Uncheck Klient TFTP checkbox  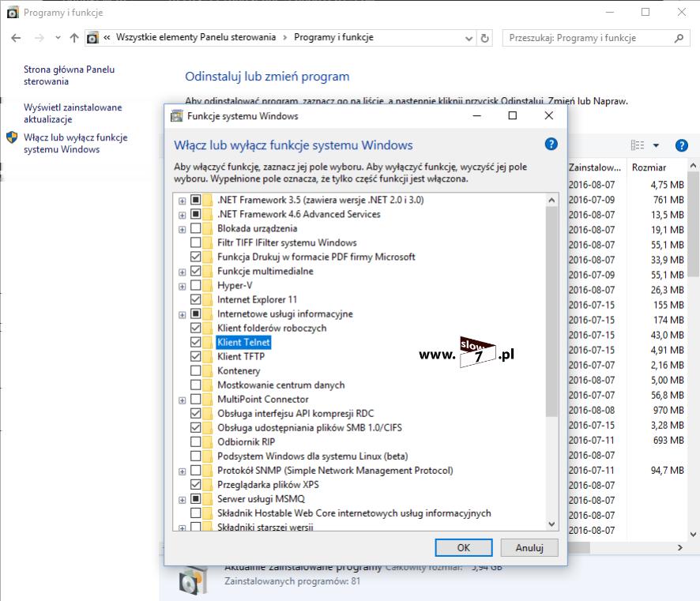click(195, 356)
